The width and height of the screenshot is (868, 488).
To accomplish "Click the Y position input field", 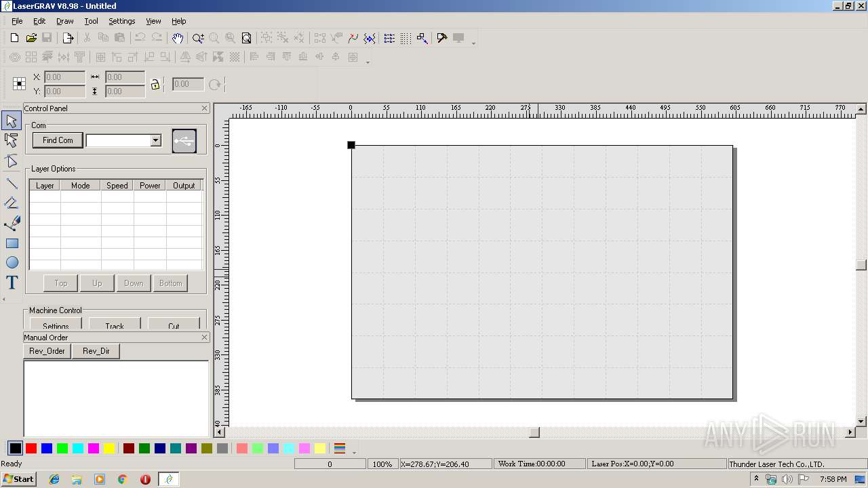I will point(65,91).
